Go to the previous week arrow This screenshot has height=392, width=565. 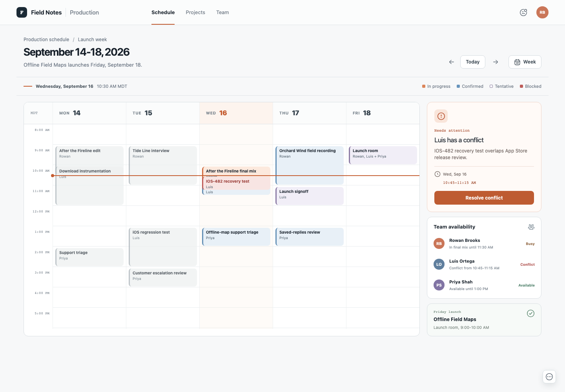click(x=452, y=62)
